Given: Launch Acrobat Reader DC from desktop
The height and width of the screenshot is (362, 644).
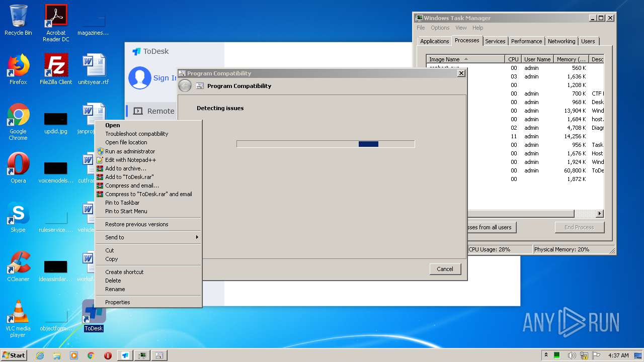Looking at the screenshot, I should click(x=56, y=23).
